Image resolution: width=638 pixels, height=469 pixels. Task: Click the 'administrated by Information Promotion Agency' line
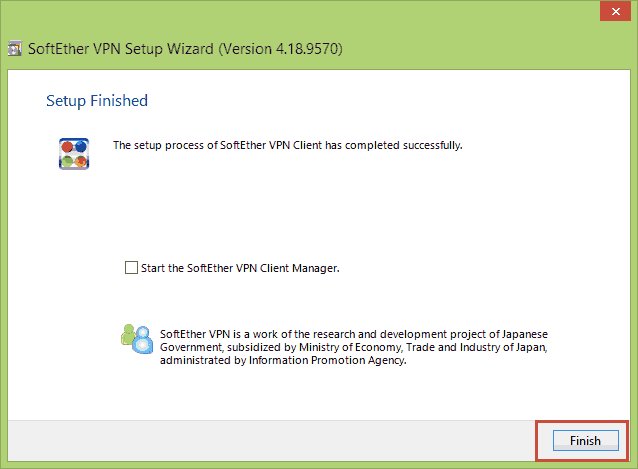coord(283,360)
